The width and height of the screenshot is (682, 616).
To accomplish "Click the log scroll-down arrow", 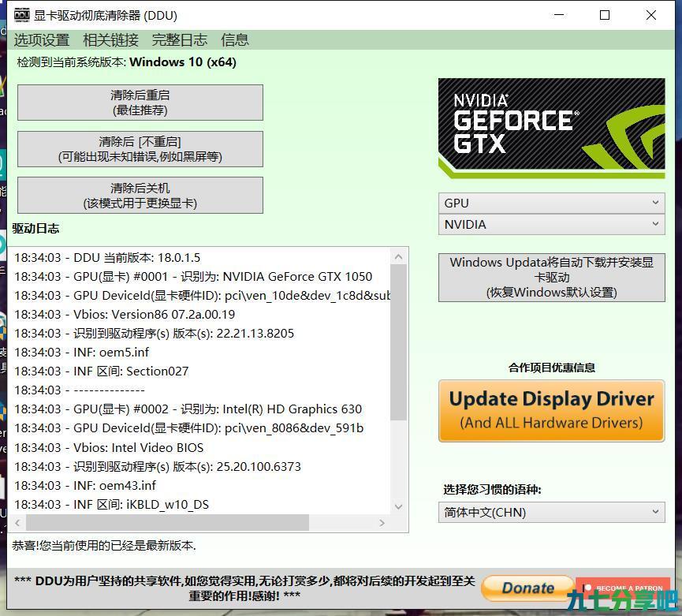I will (398, 506).
